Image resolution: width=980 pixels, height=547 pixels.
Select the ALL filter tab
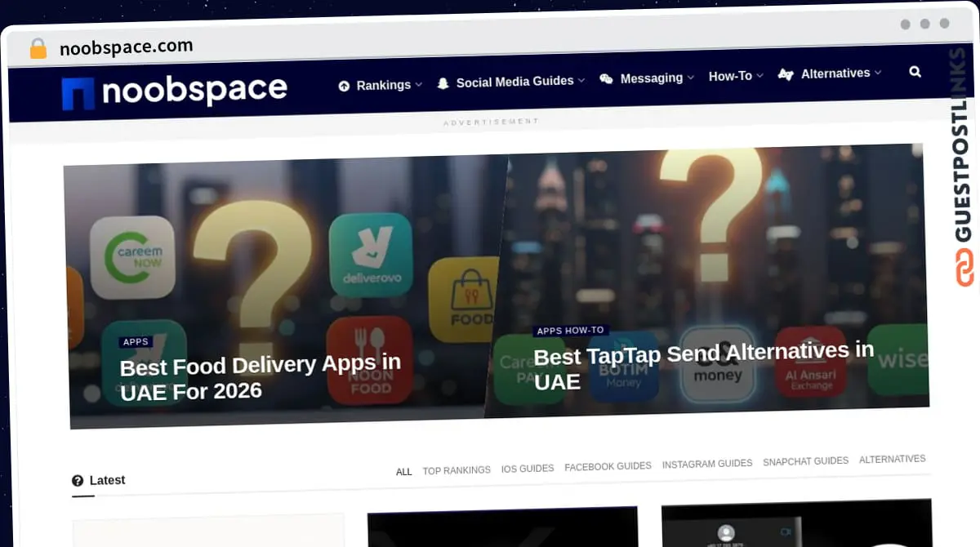pos(404,472)
